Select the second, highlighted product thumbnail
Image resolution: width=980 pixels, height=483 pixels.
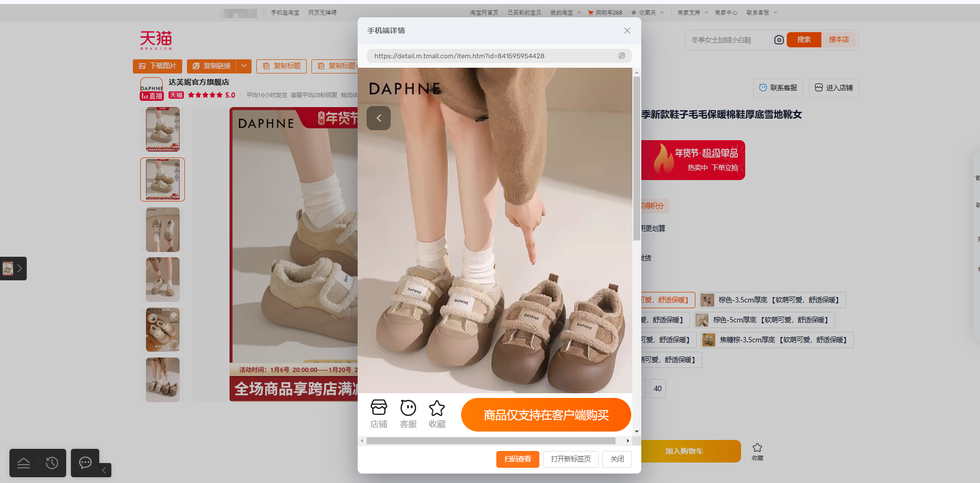[x=163, y=180]
